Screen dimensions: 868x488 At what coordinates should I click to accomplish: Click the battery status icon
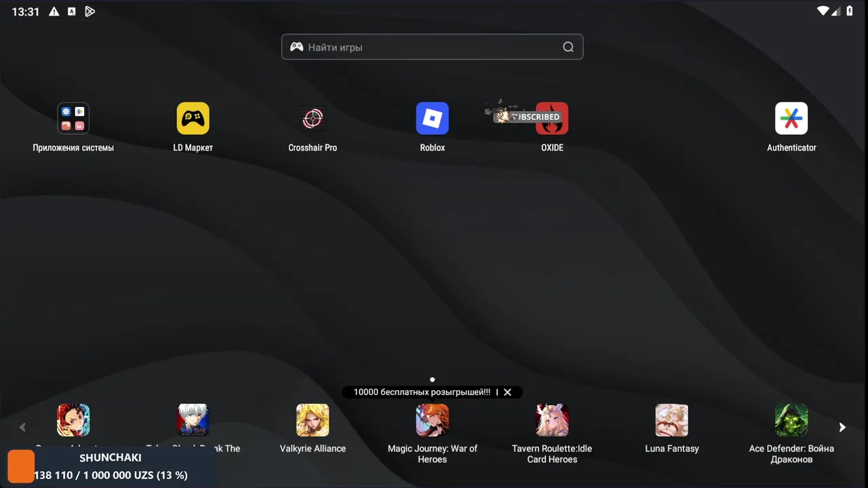pyautogui.click(x=850, y=11)
